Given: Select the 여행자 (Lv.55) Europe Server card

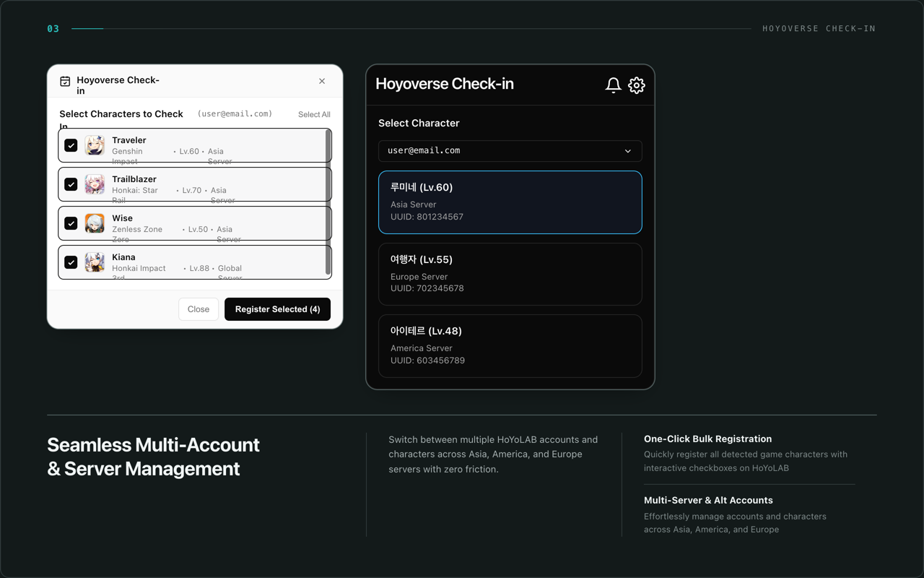Looking at the screenshot, I should point(510,274).
